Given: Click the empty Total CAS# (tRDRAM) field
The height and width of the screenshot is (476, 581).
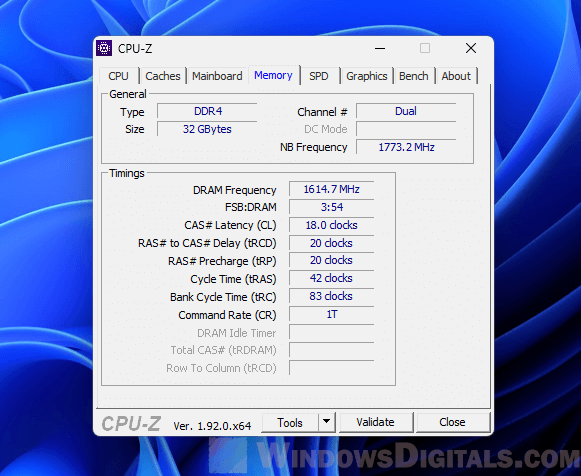Looking at the screenshot, I should (x=332, y=350).
